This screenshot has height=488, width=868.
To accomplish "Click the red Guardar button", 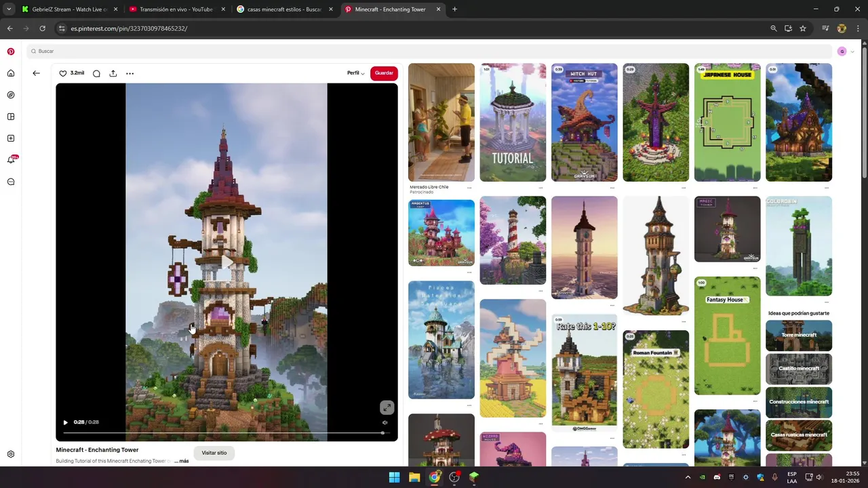I will [384, 73].
